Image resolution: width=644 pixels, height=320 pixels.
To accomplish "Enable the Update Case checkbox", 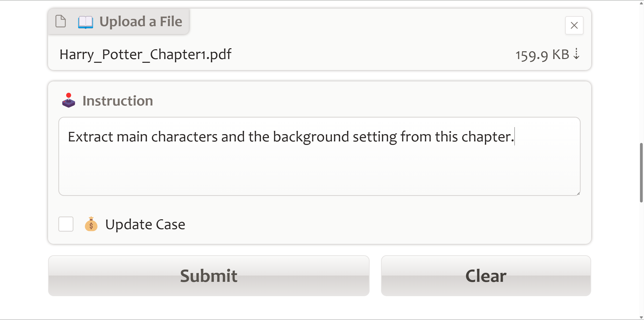I will [x=66, y=224].
